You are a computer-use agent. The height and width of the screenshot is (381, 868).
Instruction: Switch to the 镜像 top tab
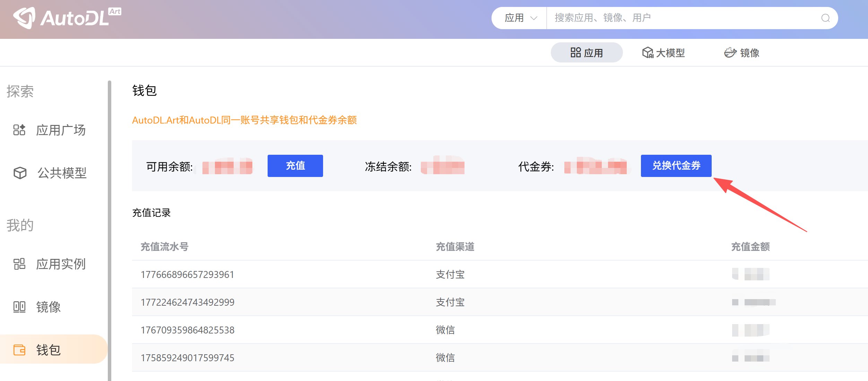pos(742,53)
